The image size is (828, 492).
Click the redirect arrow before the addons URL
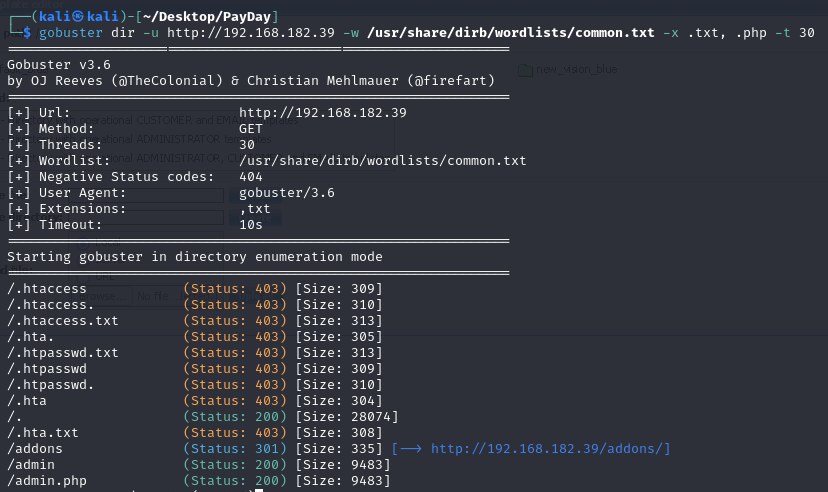[x=410, y=449]
